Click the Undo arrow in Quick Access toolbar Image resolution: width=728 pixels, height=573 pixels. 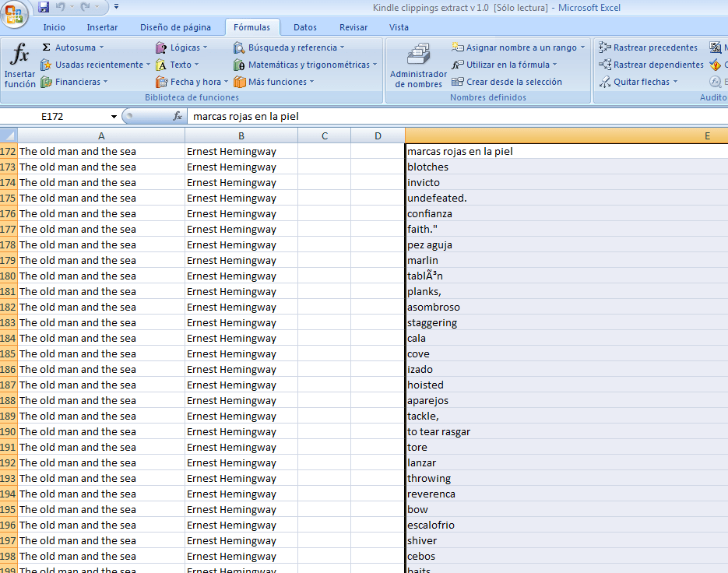[x=61, y=7]
